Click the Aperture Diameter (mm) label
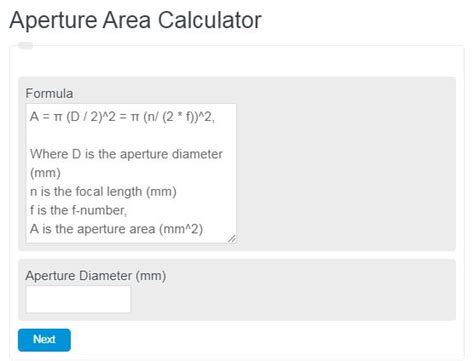The height and width of the screenshot is (361, 474). [96, 276]
